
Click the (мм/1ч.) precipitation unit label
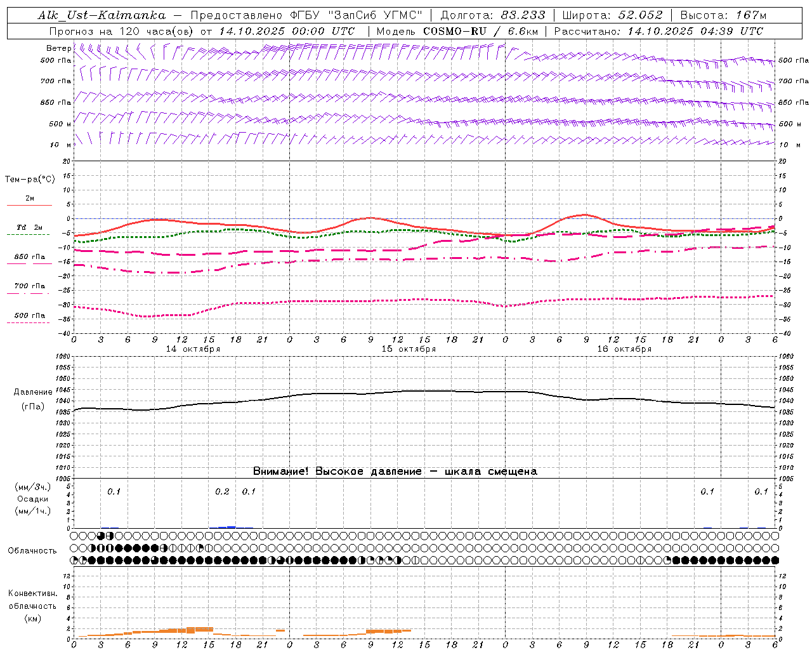[x=33, y=511]
